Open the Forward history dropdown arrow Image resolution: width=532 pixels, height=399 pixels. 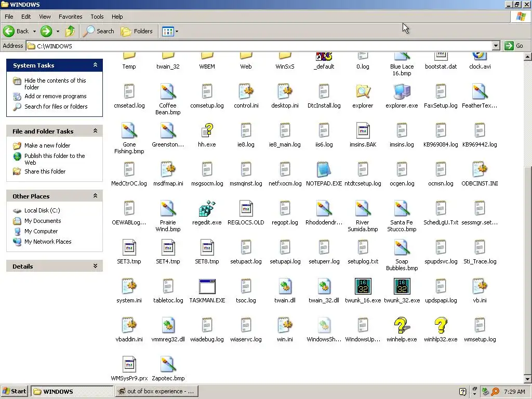point(58,31)
